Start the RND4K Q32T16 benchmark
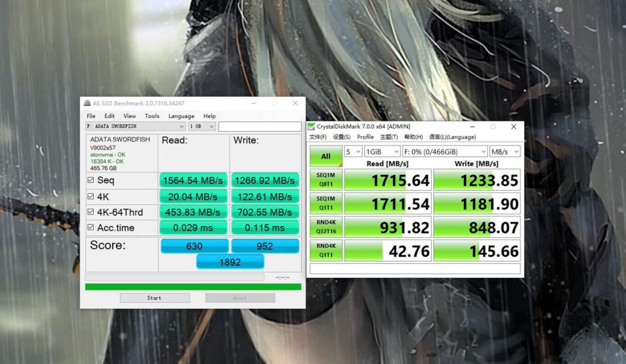 (x=325, y=227)
